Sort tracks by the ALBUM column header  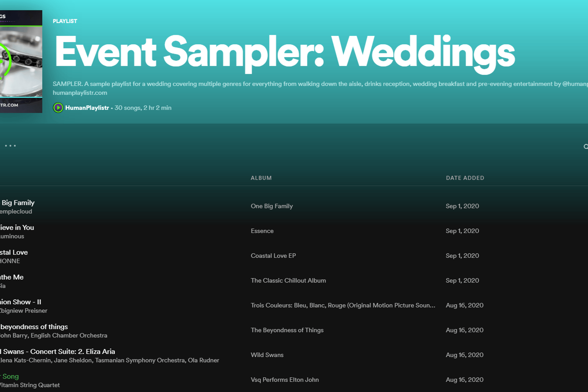(261, 178)
